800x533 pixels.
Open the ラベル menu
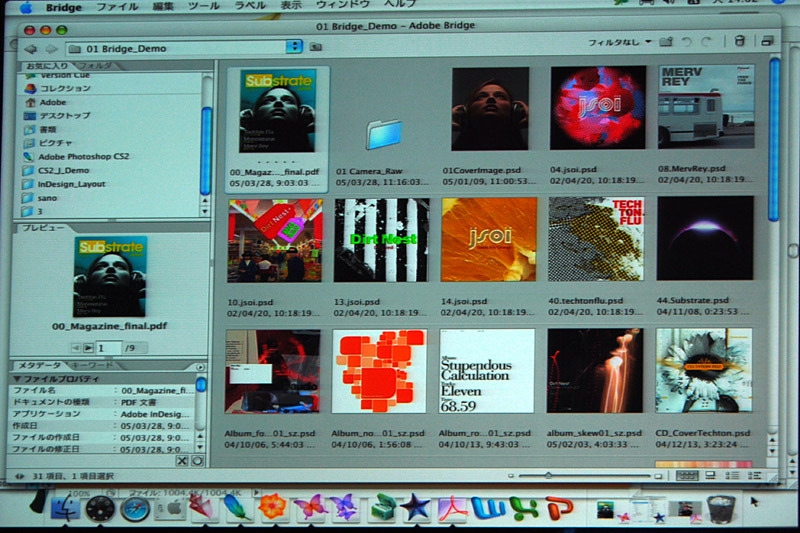coord(249,5)
